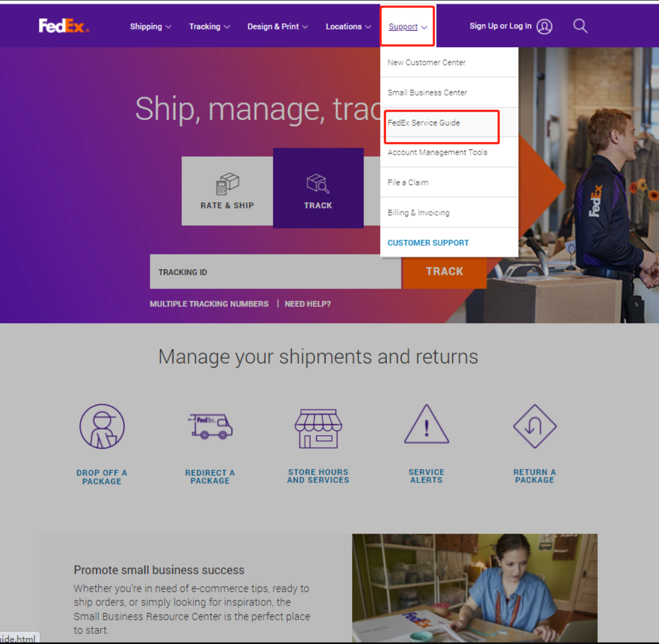
Task: Click the user profile icon
Action: 544,26
